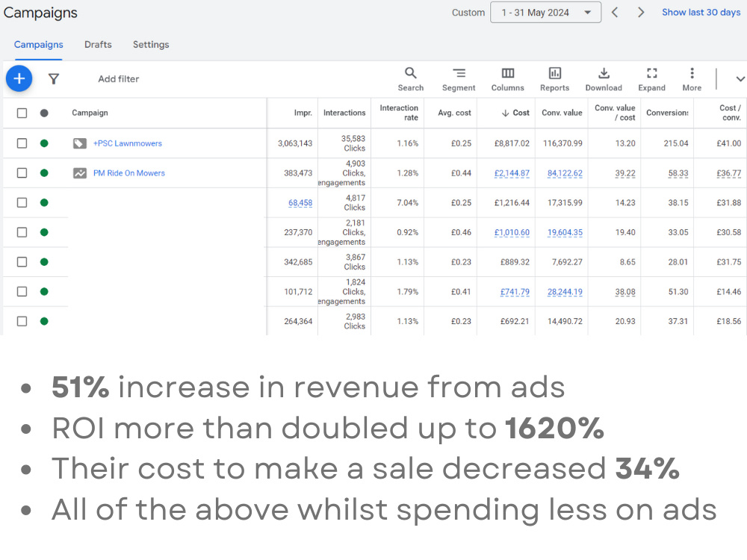The height and width of the screenshot is (560, 747).
Task: Click the 38.08 conv. value / cost figure
Action: click(625, 292)
